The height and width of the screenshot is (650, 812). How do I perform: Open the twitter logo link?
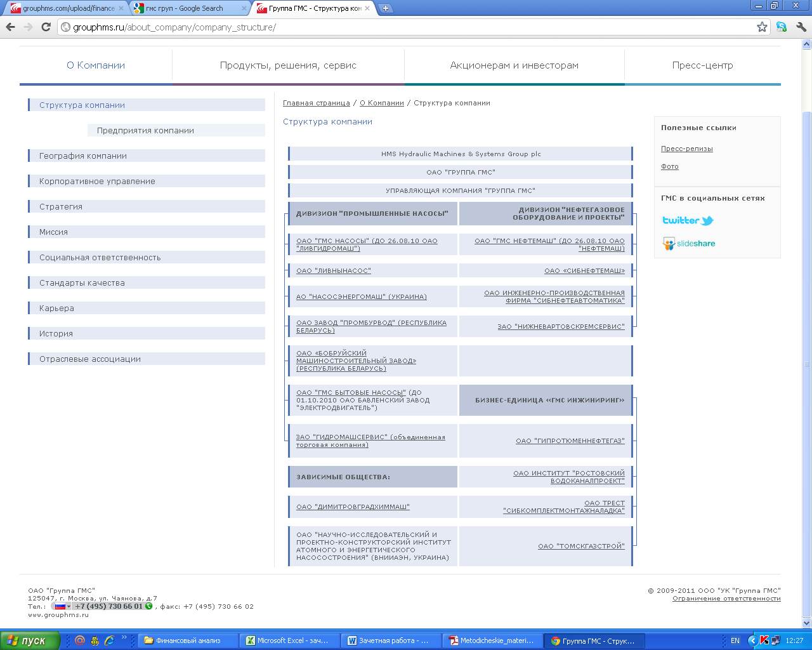688,220
